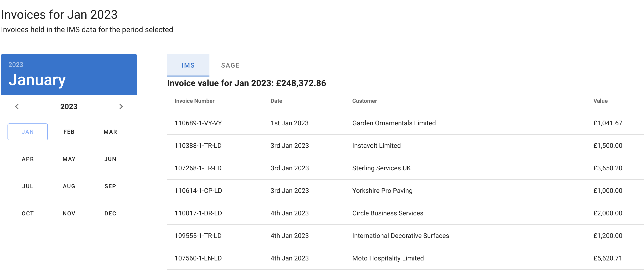
Task: Go to previous year with left chevron
Action: tap(17, 107)
